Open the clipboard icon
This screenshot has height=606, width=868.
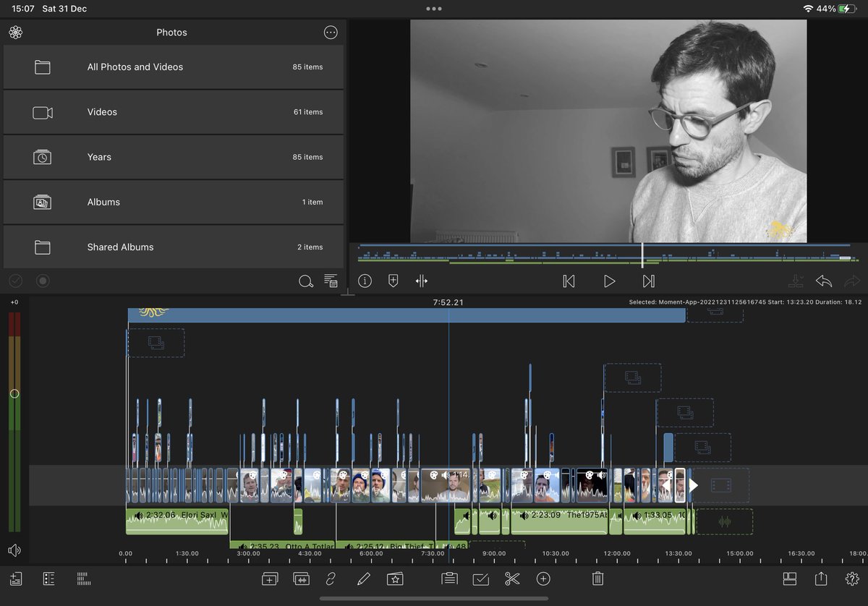point(449,579)
